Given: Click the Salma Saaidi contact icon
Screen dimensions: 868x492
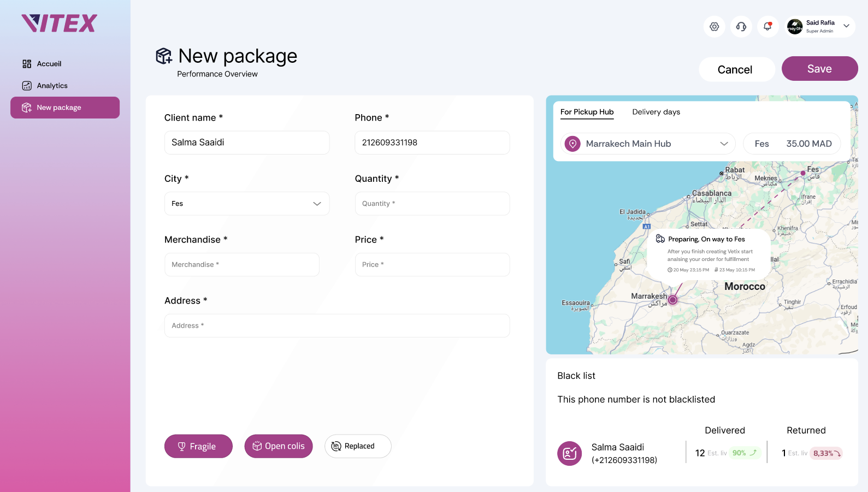Looking at the screenshot, I should click(569, 453).
